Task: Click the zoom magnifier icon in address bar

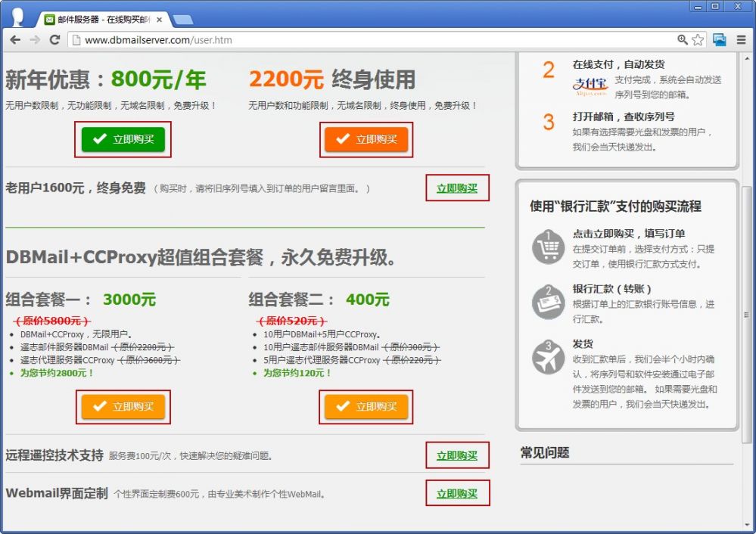Action: (x=683, y=40)
